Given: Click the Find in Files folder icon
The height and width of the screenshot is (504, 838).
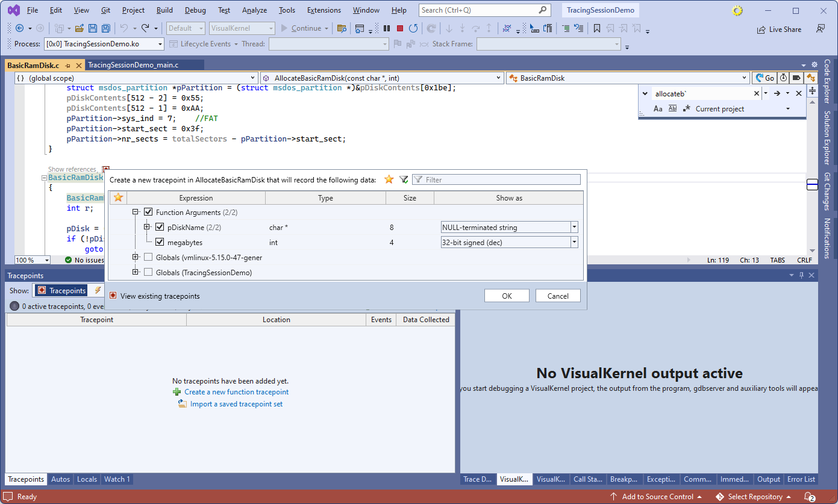Looking at the screenshot, I should tap(342, 28).
